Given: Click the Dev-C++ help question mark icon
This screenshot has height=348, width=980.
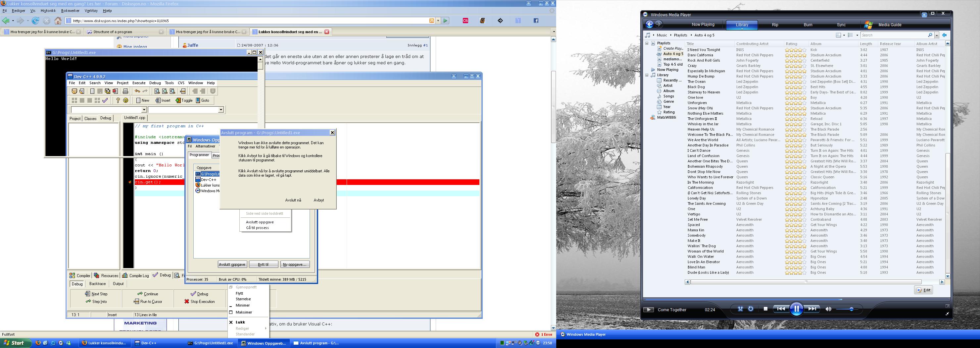Looking at the screenshot, I should point(118,100).
